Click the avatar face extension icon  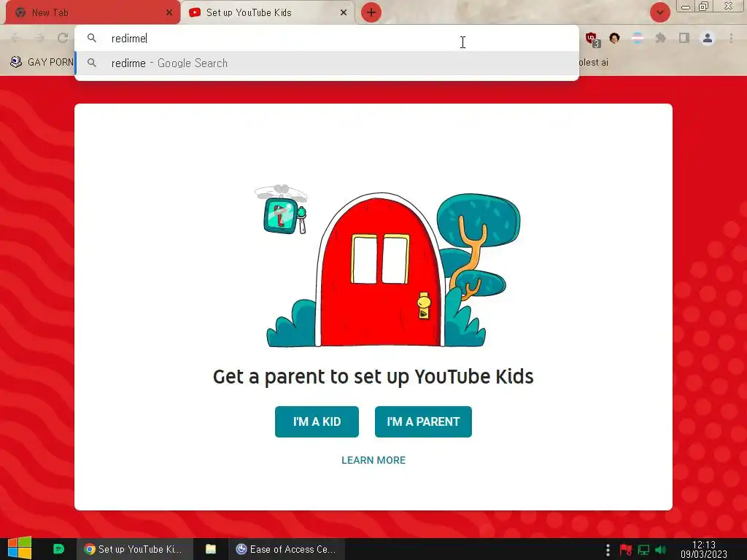614,38
